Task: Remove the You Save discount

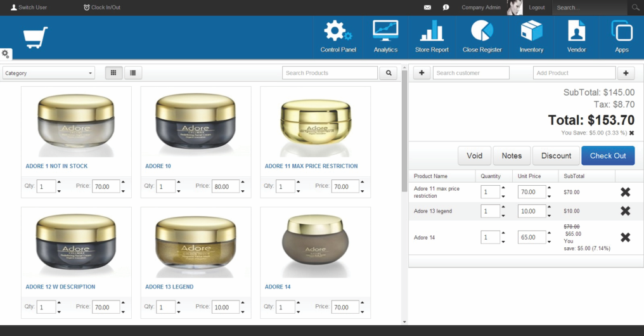Action: pyautogui.click(x=631, y=133)
